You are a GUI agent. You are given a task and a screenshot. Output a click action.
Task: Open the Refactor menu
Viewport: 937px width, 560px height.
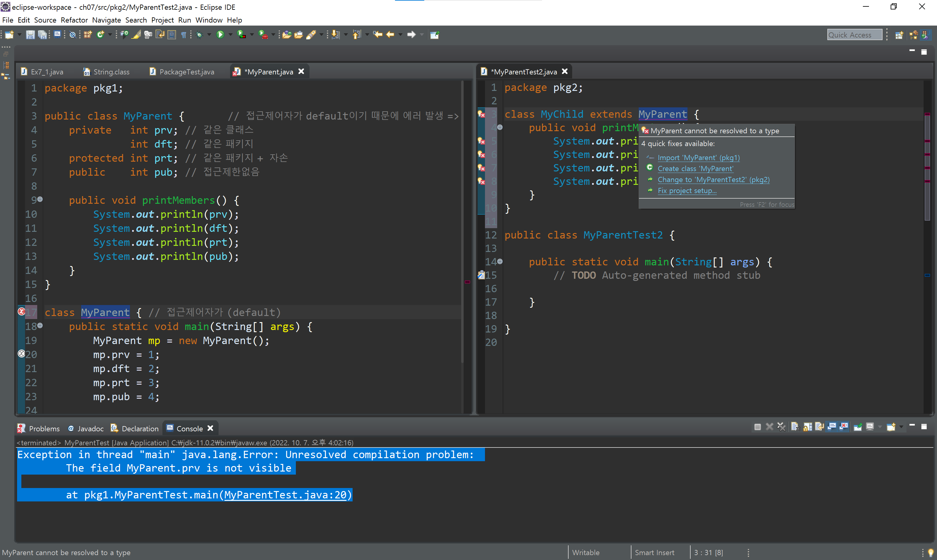click(x=74, y=20)
